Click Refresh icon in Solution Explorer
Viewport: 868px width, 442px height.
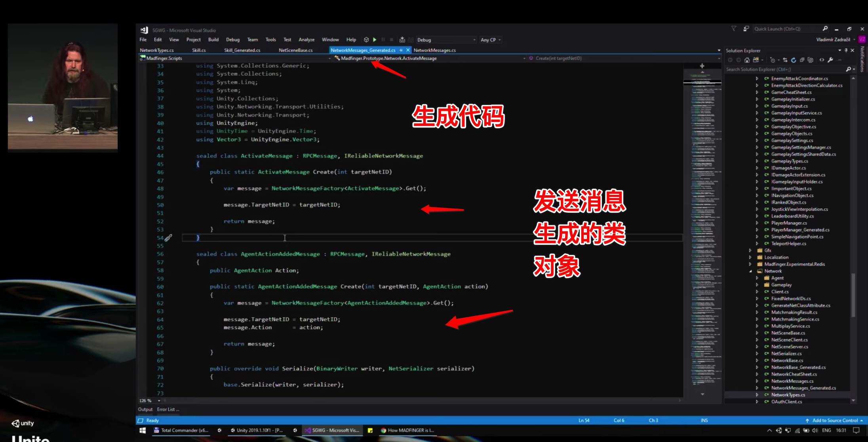click(794, 60)
